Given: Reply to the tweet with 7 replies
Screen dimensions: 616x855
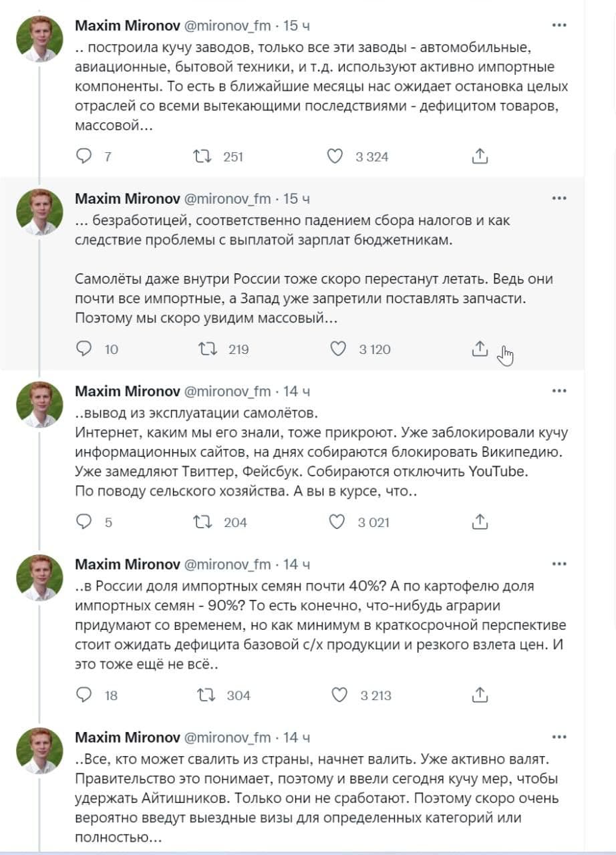Looking at the screenshot, I should coord(84,156).
